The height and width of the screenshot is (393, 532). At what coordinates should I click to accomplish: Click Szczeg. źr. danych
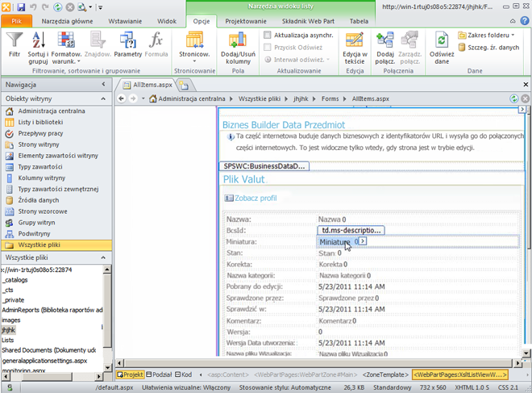tap(488, 48)
